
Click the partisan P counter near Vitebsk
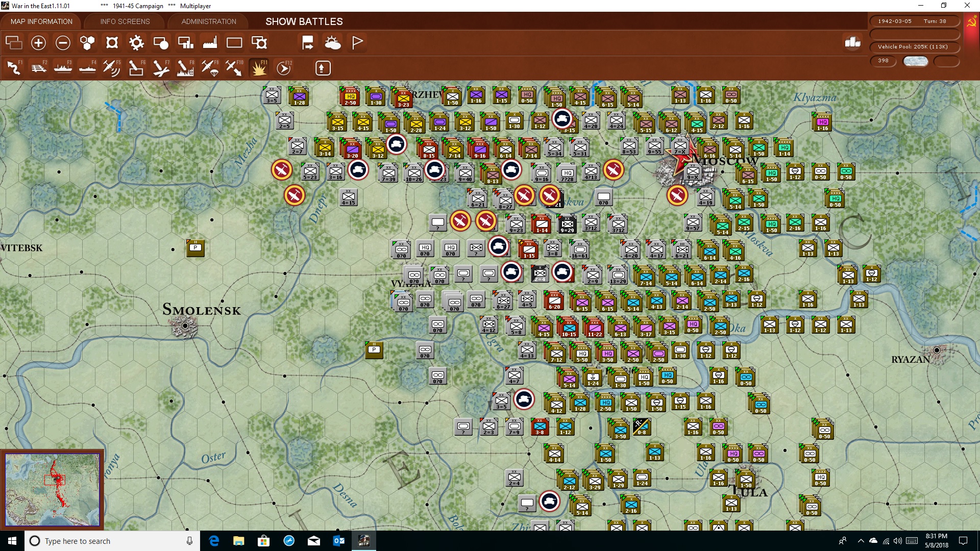195,247
